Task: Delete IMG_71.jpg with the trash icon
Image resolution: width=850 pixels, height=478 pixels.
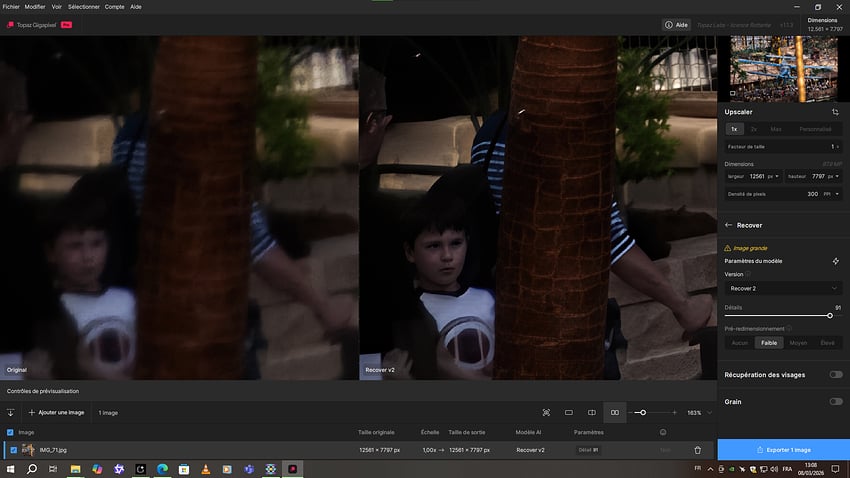Action: pyautogui.click(x=697, y=450)
